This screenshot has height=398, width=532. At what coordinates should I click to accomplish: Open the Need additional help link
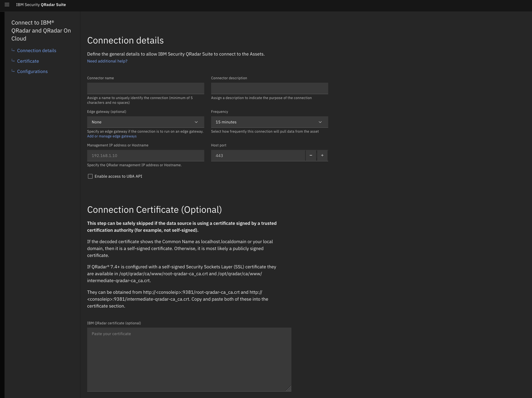(107, 61)
